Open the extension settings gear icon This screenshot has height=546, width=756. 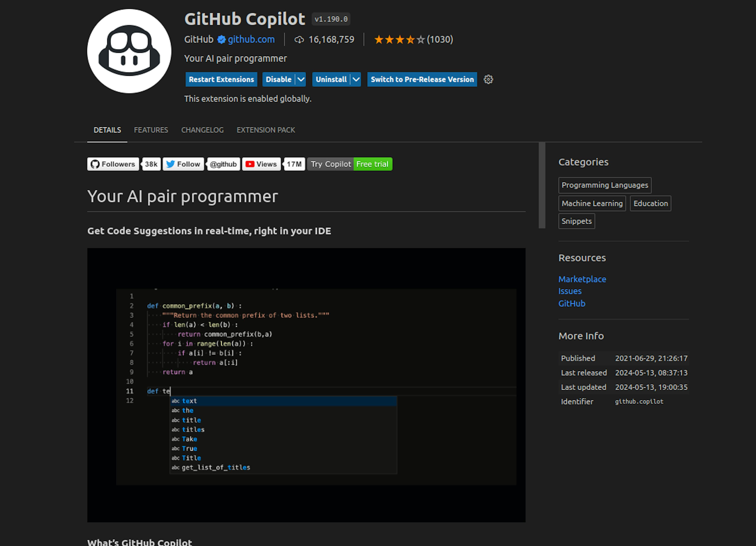click(x=488, y=79)
